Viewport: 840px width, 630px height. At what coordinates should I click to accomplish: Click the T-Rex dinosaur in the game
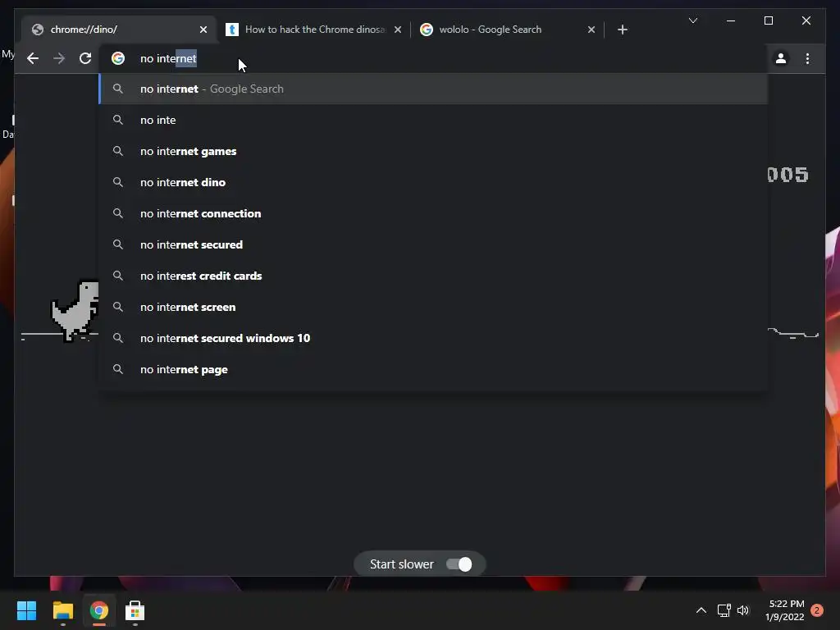click(75, 310)
